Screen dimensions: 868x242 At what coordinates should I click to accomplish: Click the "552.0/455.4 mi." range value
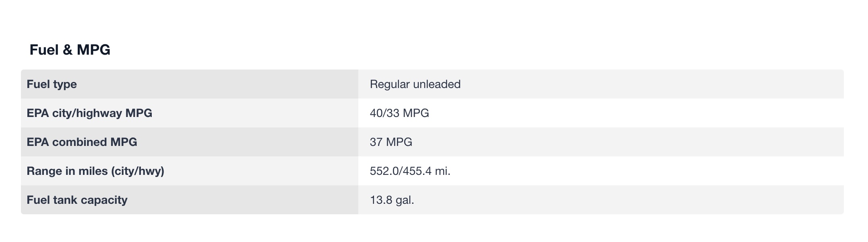tap(410, 171)
